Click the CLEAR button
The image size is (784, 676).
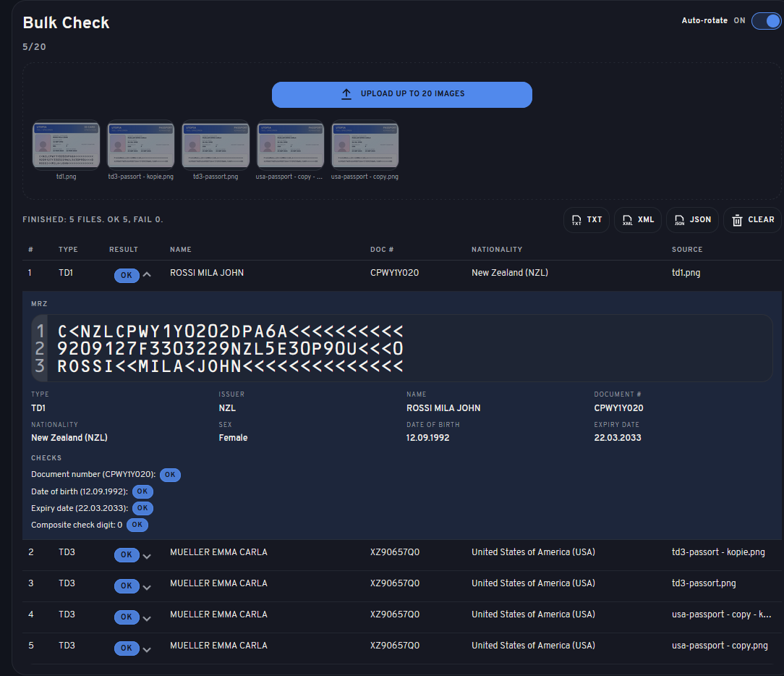tap(752, 219)
